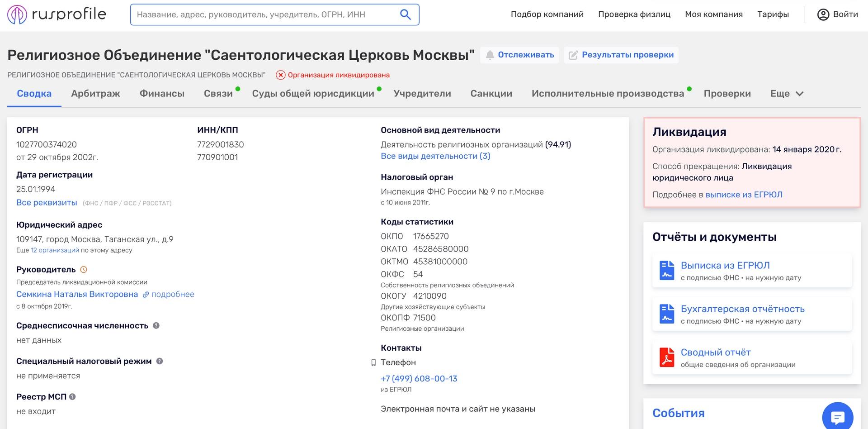Click help icon beside Реестр МСП

[x=72, y=397]
